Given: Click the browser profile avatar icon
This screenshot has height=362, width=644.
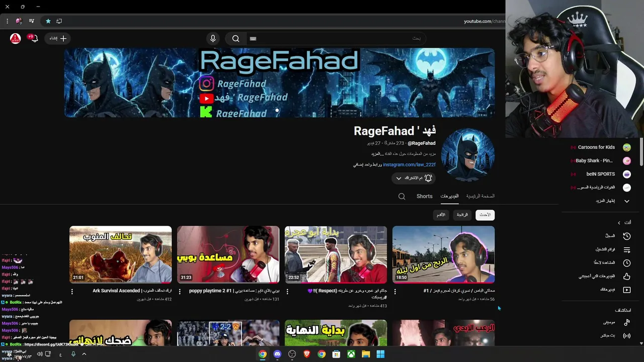Looking at the screenshot, I should click(19, 21).
